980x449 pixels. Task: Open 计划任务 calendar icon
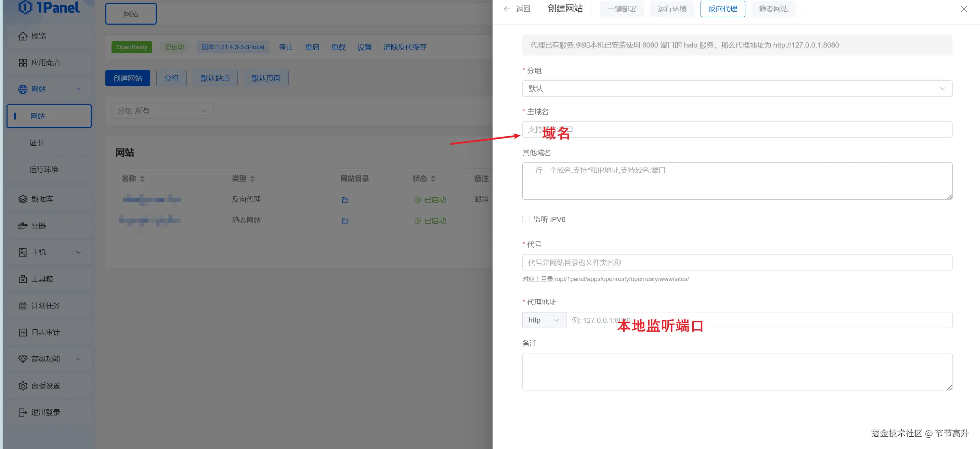(23, 306)
